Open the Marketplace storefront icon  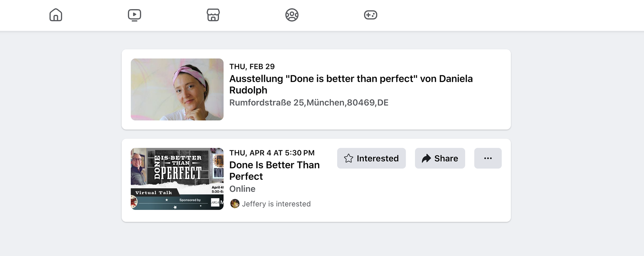pyautogui.click(x=213, y=15)
